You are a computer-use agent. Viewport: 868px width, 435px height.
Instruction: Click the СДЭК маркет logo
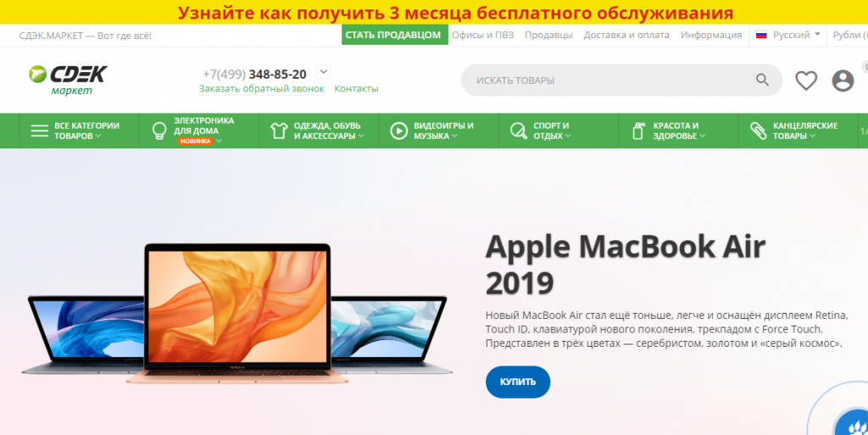point(68,81)
